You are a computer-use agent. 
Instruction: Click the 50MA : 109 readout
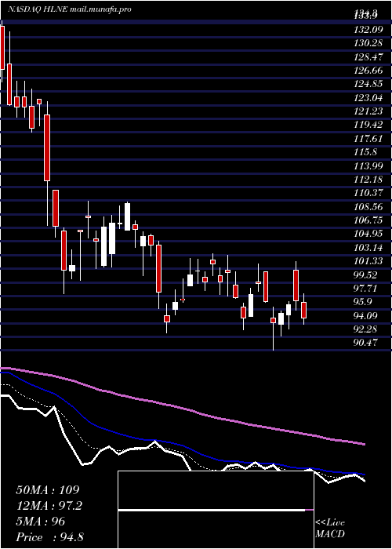48,490
